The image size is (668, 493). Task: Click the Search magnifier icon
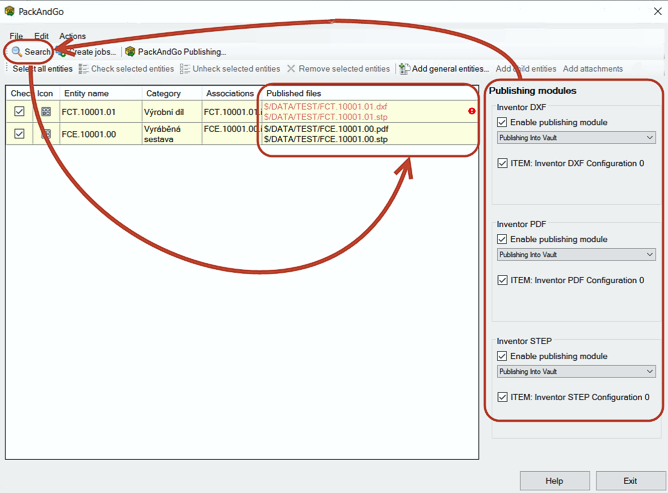coord(17,52)
